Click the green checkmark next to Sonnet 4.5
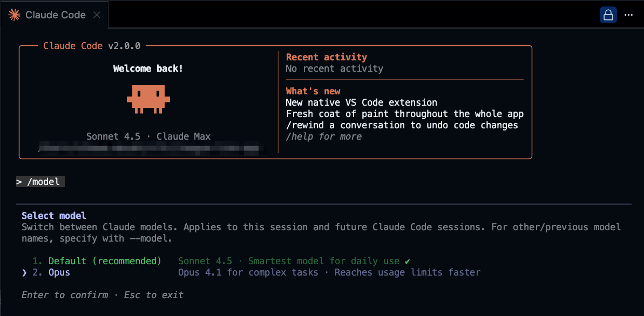This screenshot has height=316, width=644. coord(408,261)
